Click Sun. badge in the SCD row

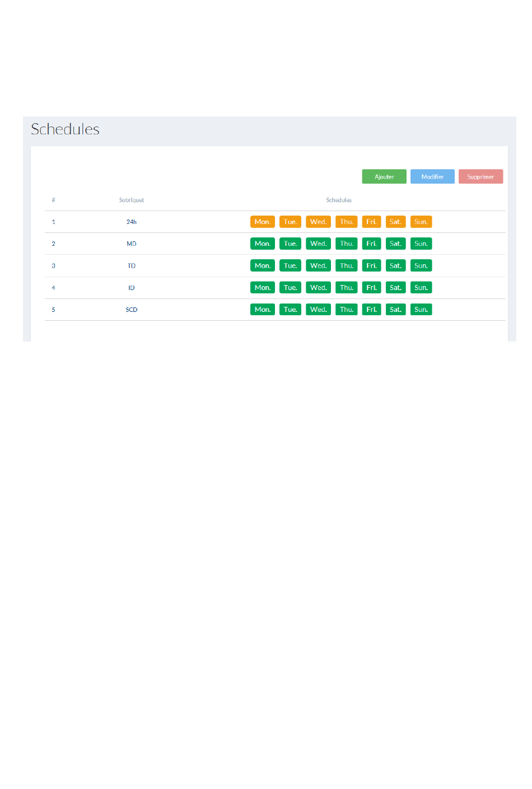(x=421, y=309)
